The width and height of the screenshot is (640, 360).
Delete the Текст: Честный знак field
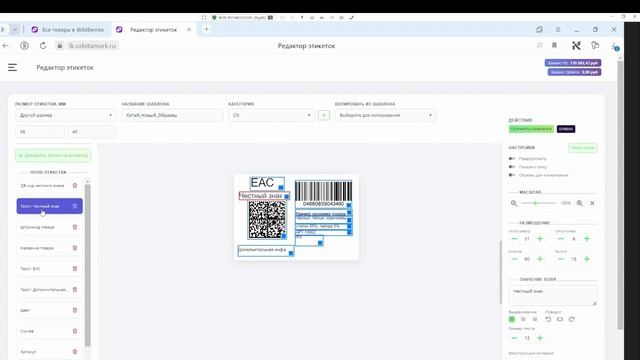75,206
